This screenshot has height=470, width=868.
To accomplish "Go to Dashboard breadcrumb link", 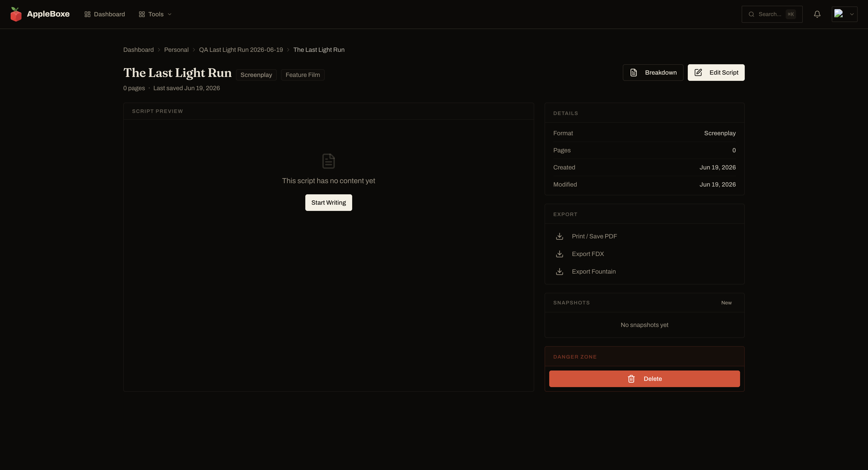I will (x=139, y=49).
